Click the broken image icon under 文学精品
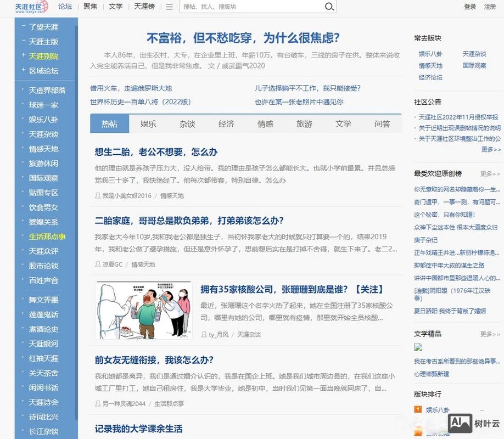The image size is (504, 439). [418, 347]
